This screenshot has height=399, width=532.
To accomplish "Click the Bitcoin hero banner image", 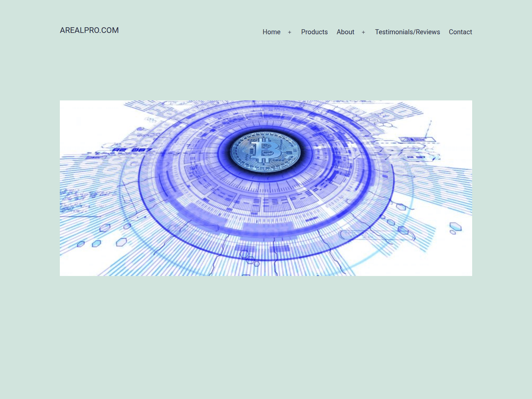I will tap(266, 188).
